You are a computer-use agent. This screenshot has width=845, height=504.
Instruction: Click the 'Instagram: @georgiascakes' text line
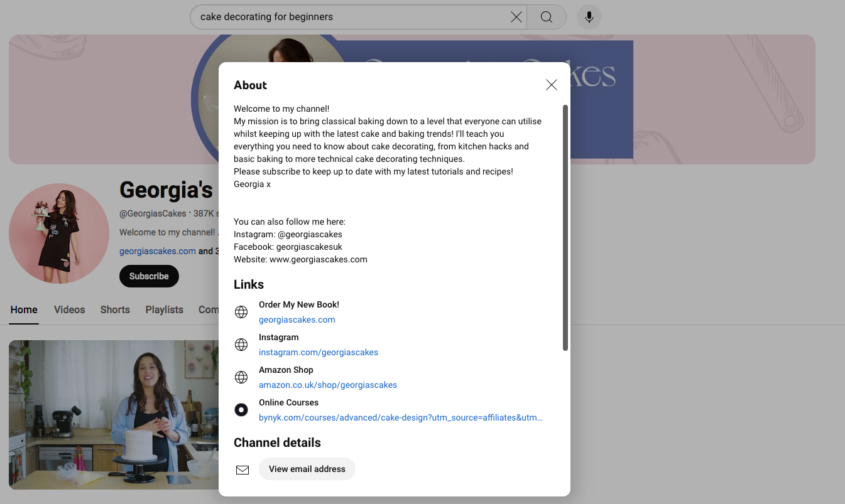tap(288, 234)
